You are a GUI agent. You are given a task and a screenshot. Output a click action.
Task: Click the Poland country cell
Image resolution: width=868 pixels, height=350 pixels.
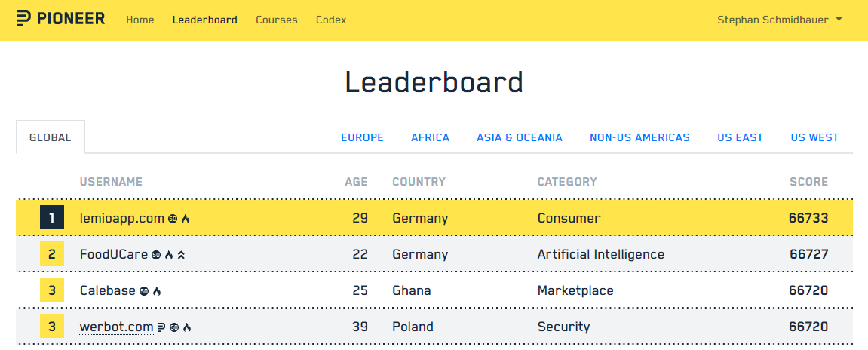tap(413, 327)
